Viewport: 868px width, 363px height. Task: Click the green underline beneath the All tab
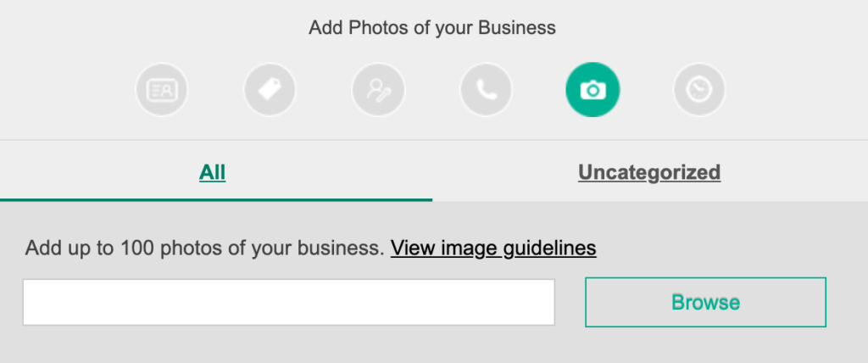[216, 199]
